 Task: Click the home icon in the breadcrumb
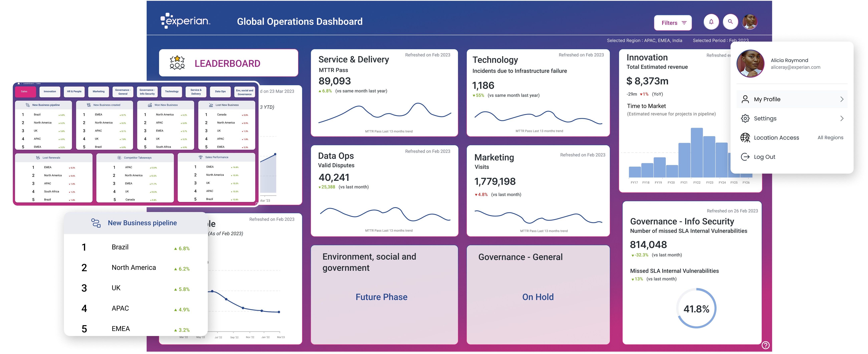(19, 84)
